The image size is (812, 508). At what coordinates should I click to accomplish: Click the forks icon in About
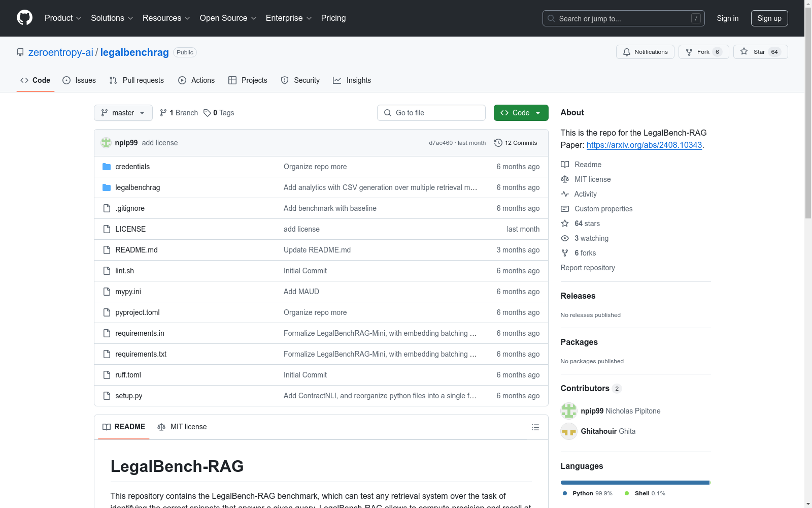(565, 253)
